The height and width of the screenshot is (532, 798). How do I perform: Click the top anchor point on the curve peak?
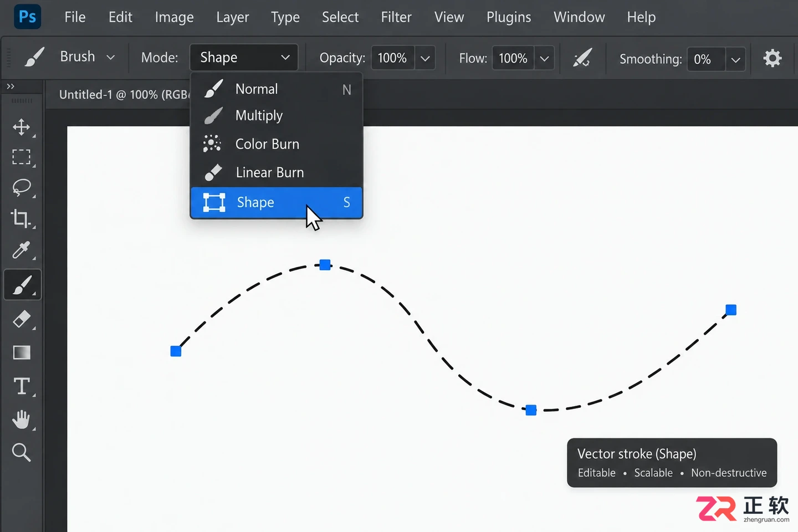[x=325, y=265]
